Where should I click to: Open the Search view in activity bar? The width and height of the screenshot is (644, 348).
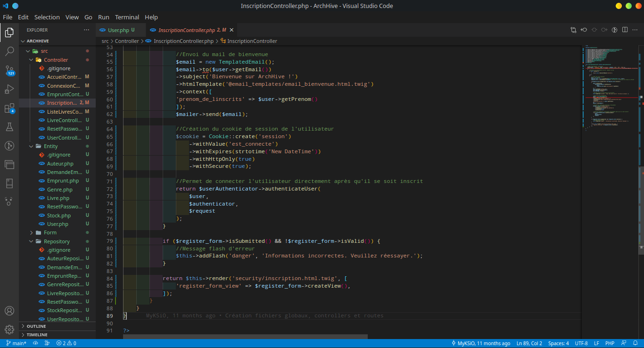tap(9, 51)
